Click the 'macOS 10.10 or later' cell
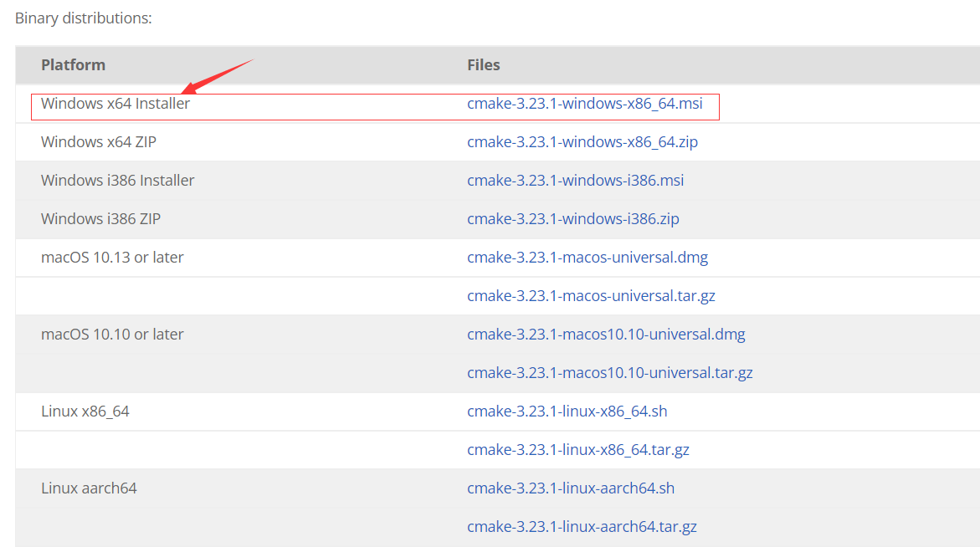Viewport: 980px width, 547px height. pyautogui.click(x=112, y=334)
